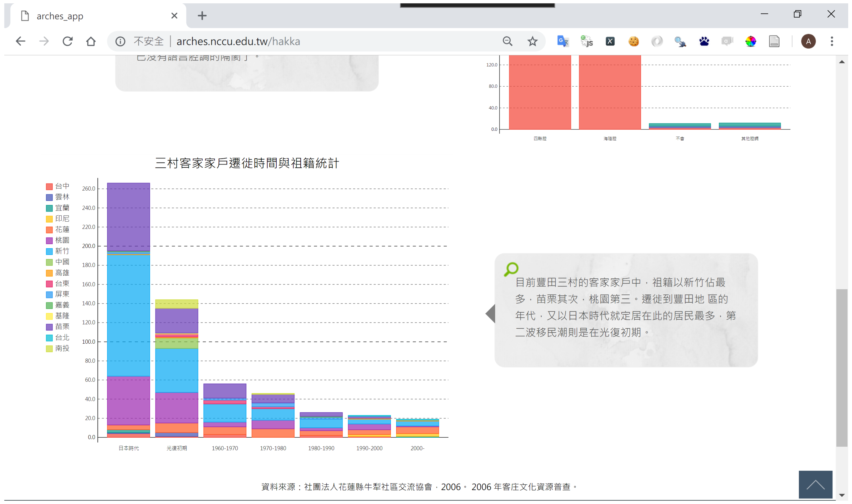Open the user profile avatar
The height and width of the screenshot is (504, 852).
pos(808,41)
